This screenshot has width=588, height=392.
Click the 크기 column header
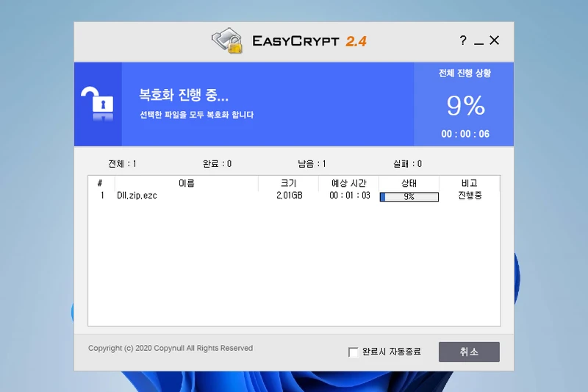click(x=288, y=183)
